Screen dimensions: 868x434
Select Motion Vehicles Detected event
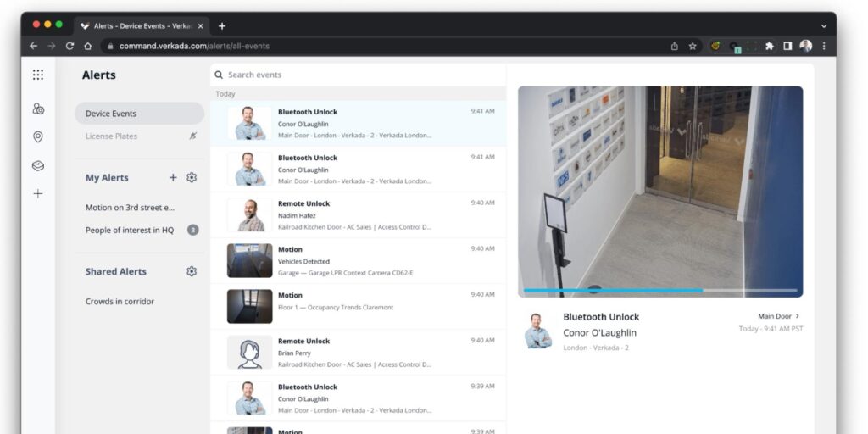click(x=358, y=261)
